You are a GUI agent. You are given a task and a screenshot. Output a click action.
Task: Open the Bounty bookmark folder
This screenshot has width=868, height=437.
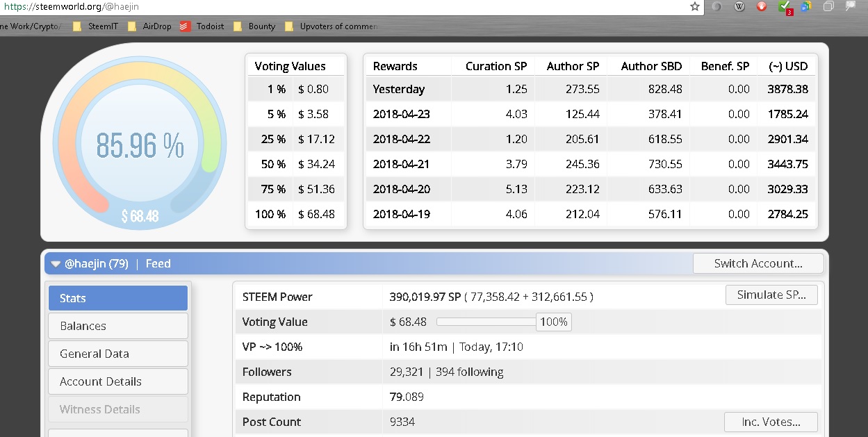[254, 26]
